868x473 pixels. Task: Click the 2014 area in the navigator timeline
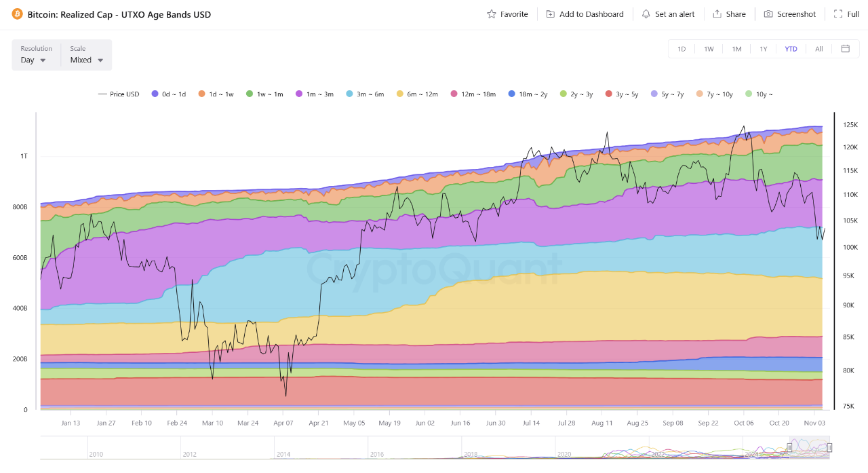tap(283, 453)
